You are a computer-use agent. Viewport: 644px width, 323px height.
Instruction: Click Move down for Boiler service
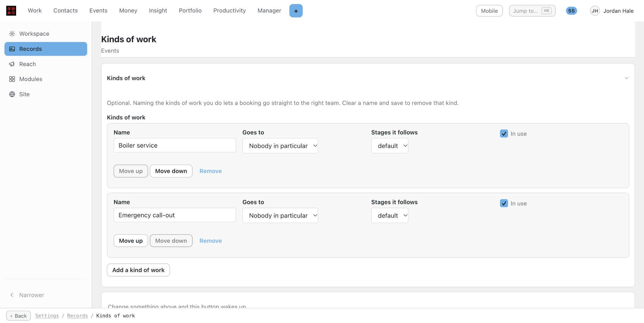coord(171,171)
